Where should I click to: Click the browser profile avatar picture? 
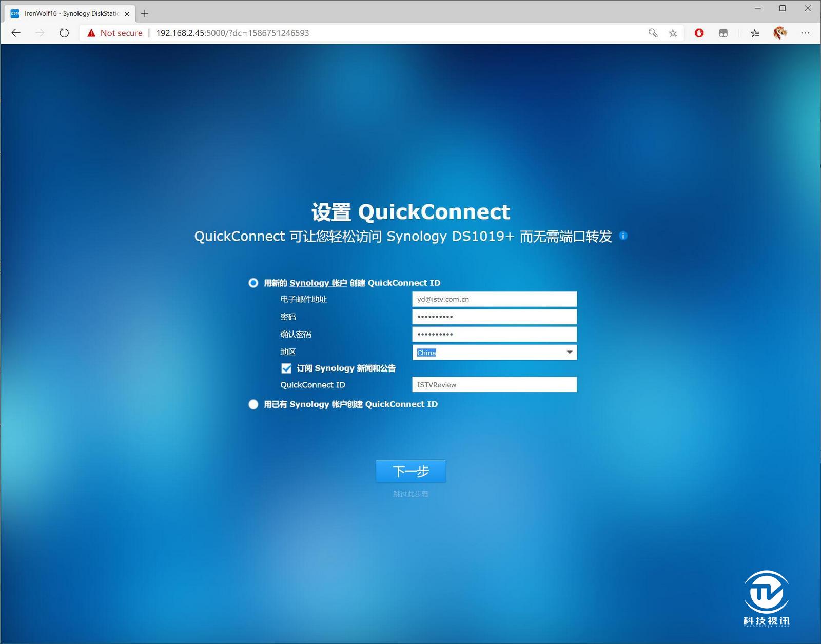(x=780, y=33)
